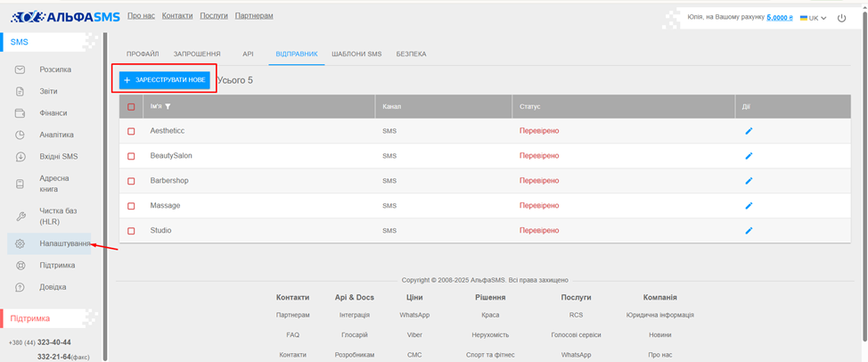This screenshot has width=868, height=362.
Task: Click the WhatsApp link under Ціни
Action: tap(414, 315)
